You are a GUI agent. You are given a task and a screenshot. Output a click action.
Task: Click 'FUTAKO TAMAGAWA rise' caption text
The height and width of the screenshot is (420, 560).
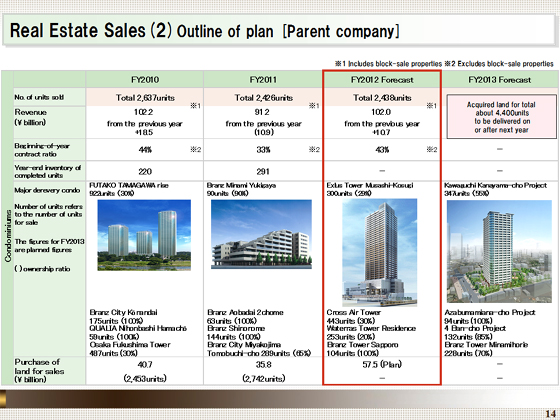click(x=129, y=185)
